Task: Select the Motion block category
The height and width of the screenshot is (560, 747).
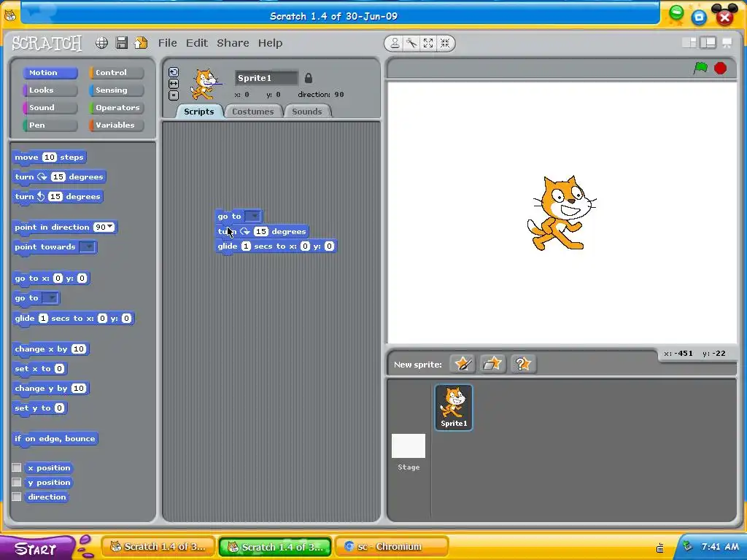Action: tap(50, 72)
